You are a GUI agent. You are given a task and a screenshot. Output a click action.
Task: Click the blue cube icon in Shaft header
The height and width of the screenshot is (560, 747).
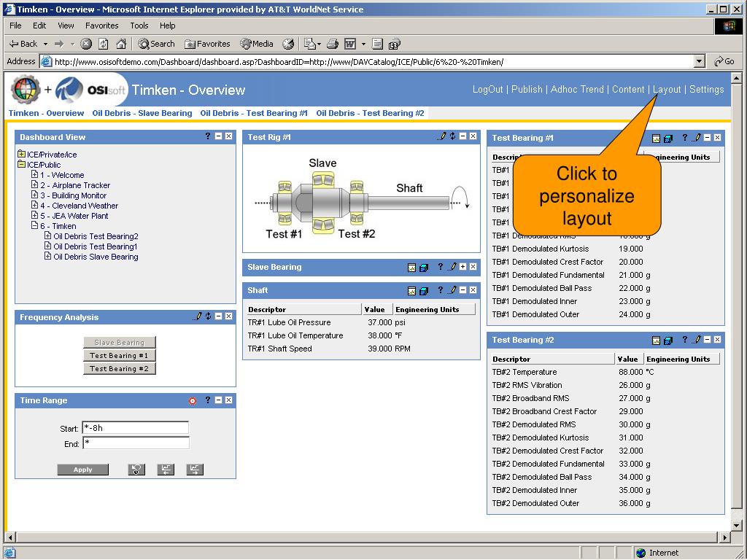(x=424, y=290)
